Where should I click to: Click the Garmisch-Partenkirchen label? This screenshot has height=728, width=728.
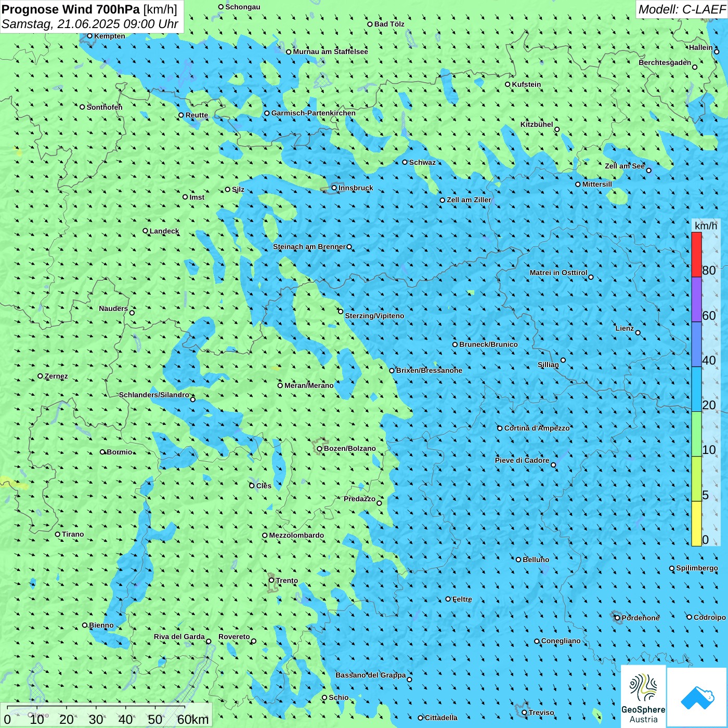point(314,113)
